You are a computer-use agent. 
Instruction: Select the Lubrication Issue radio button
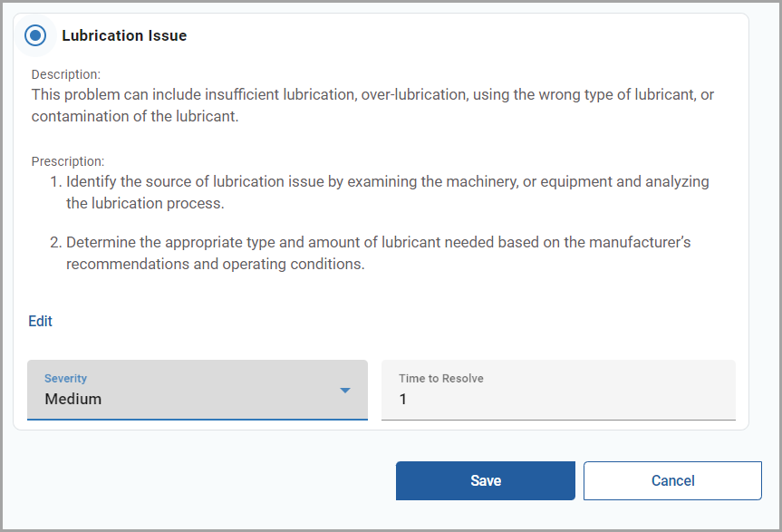[35, 35]
